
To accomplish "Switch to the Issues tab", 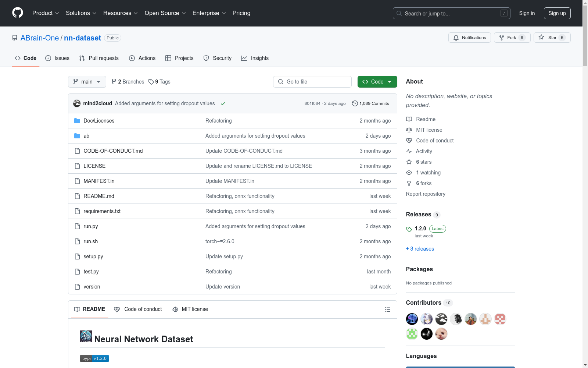I will tap(57, 58).
